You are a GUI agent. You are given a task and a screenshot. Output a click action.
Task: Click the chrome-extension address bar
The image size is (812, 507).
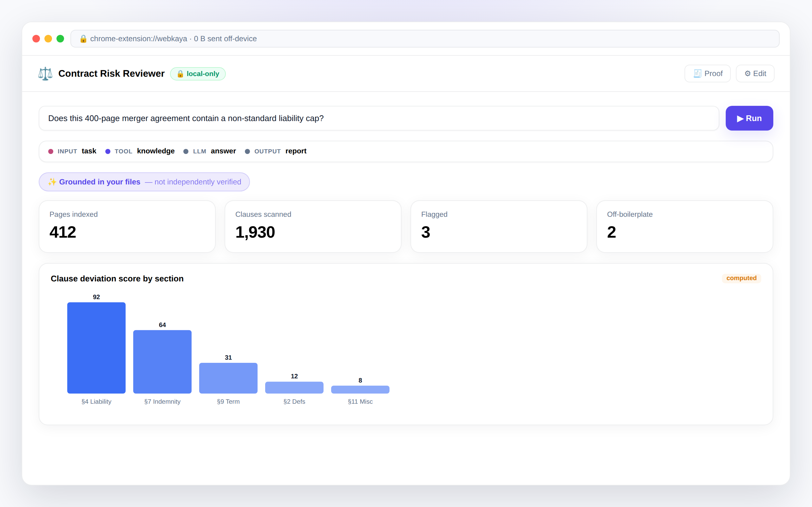(x=425, y=39)
